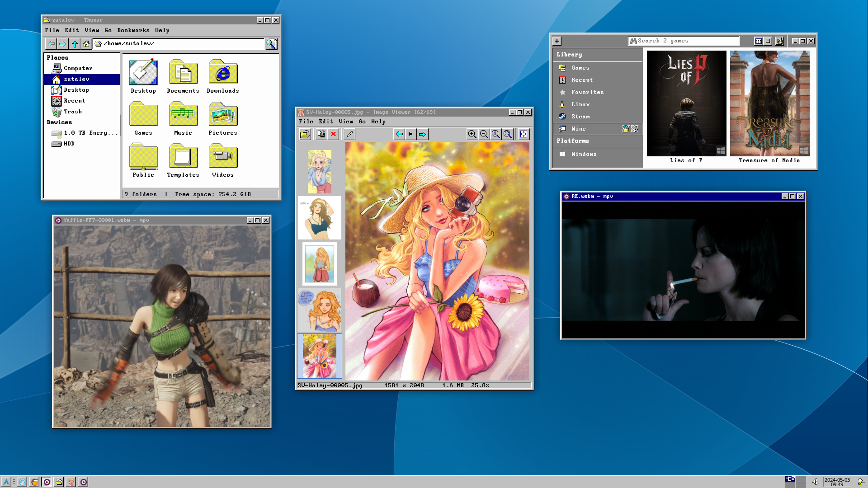Show previous image in Image Viewer
Image resolution: width=868 pixels, height=488 pixels.
coord(399,134)
